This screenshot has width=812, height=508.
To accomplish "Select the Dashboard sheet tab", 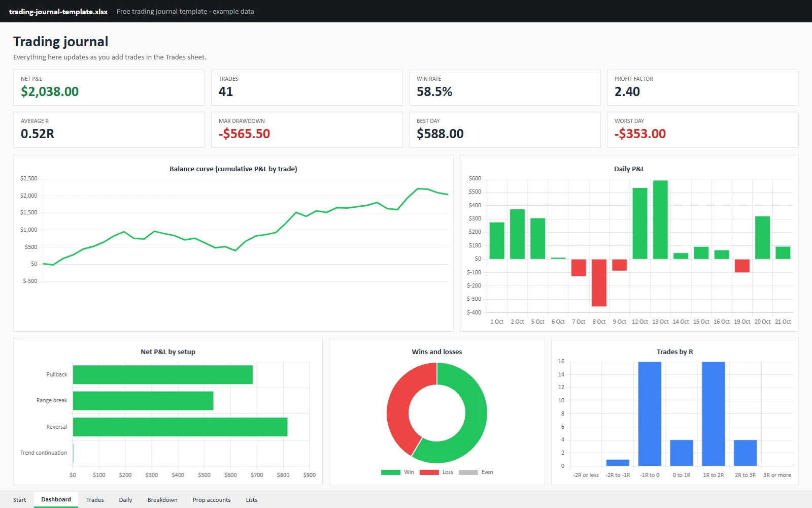I will (x=56, y=499).
